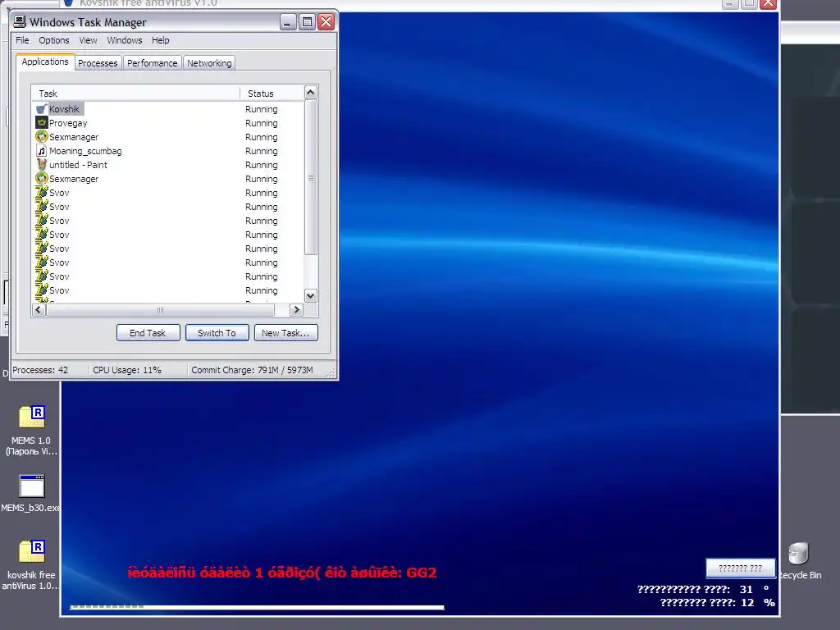Screen dimensions: 840x630
Task: Click the red garbled text ending in GG2
Action: pyautogui.click(x=282, y=573)
